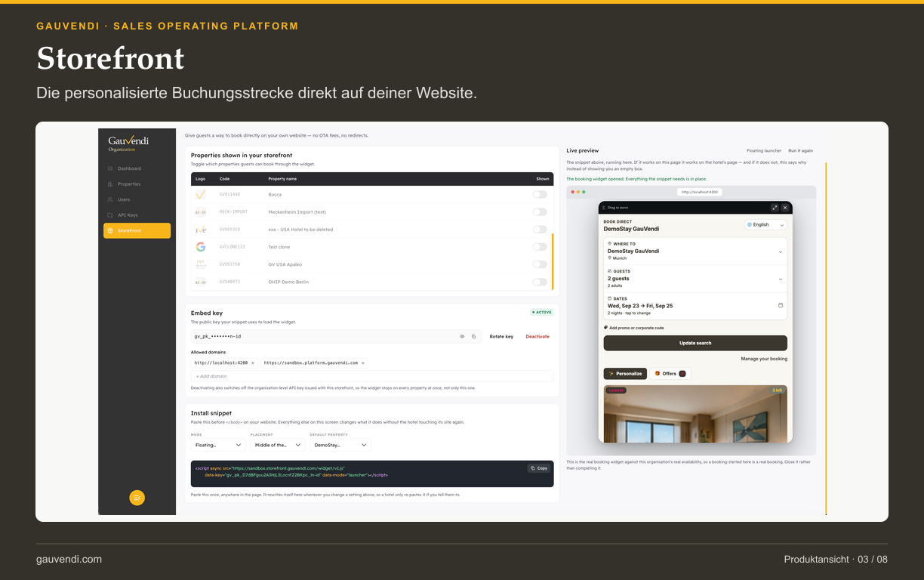
Task: Open the English language dropdown
Action: coord(765,224)
